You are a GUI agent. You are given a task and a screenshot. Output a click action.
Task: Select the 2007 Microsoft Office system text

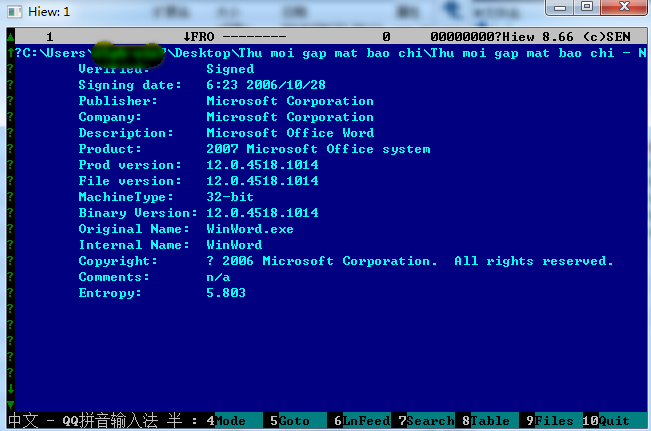click(x=318, y=149)
